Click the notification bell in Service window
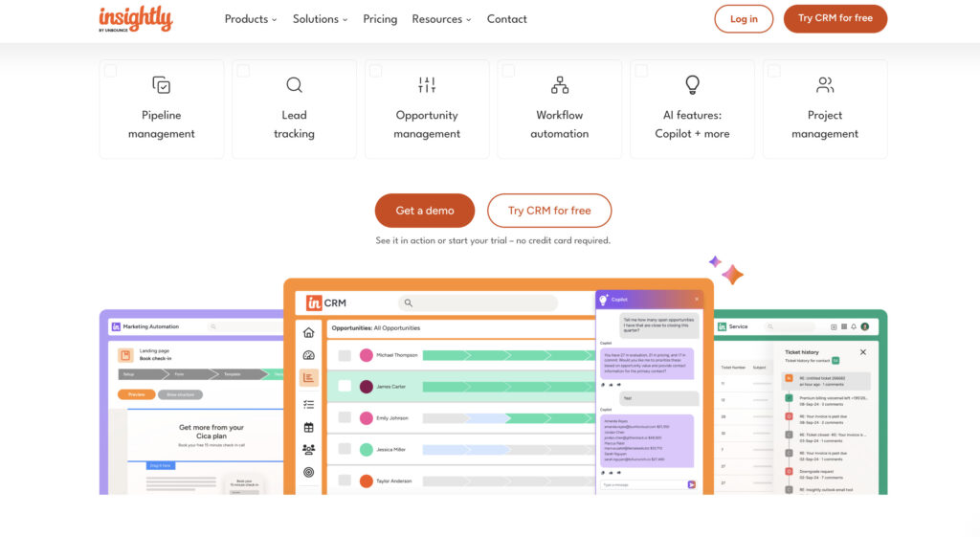 (x=854, y=326)
